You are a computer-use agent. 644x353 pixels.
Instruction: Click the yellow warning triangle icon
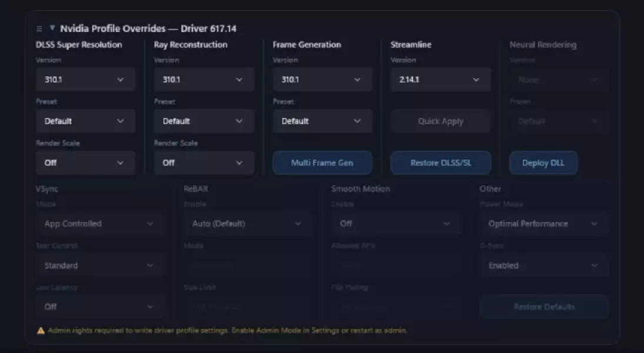pyautogui.click(x=41, y=331)
